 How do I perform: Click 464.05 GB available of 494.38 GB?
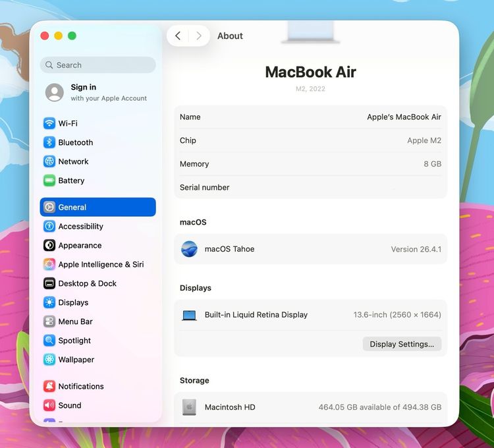(x=379, y=407)
